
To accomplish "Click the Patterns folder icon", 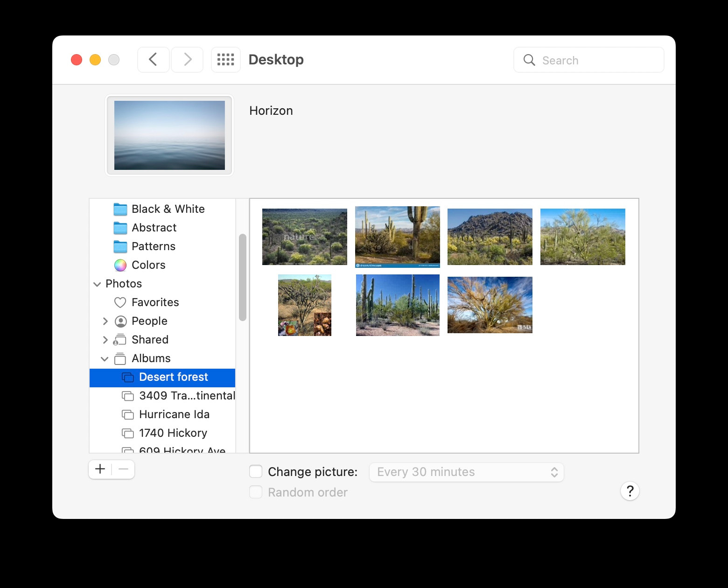I will click(120, 246).
